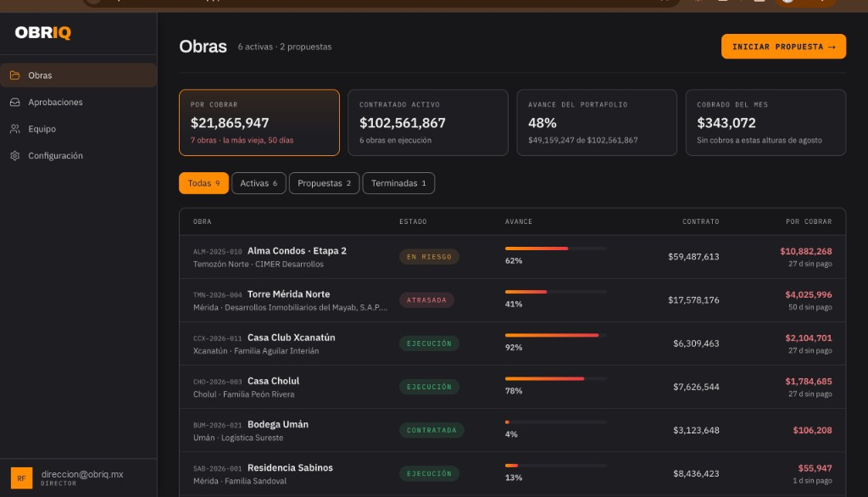Click the EN RIESGO status badge
This screenshot has width=868, height=497.
pyautogui.click(x=429, y=256)
